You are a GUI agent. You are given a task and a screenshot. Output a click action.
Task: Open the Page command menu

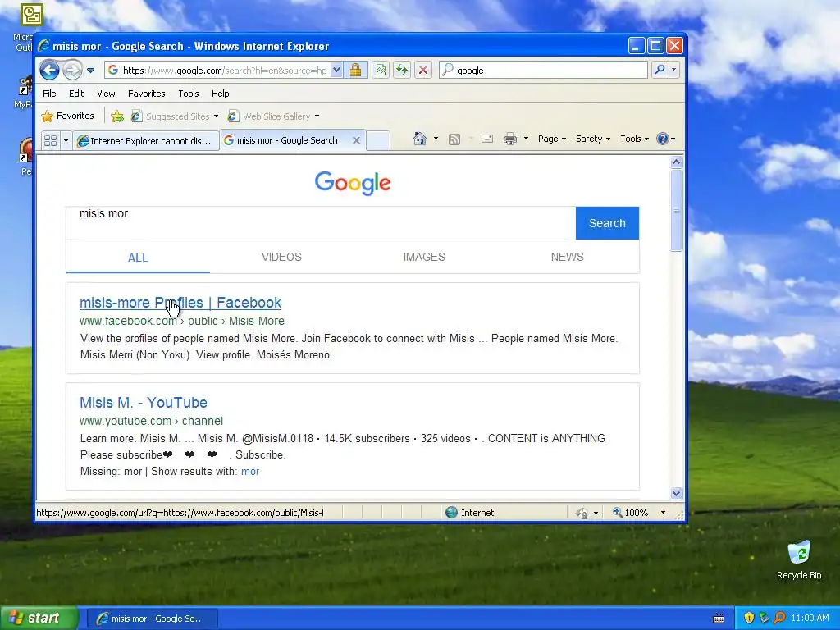[552, 139]
